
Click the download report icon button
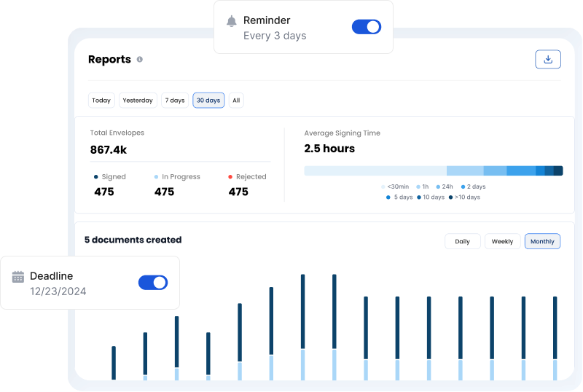tap(548, 60)
